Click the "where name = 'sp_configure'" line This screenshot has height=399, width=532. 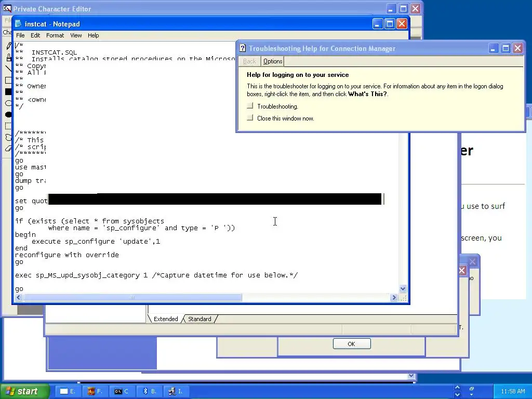pos(141,228)
